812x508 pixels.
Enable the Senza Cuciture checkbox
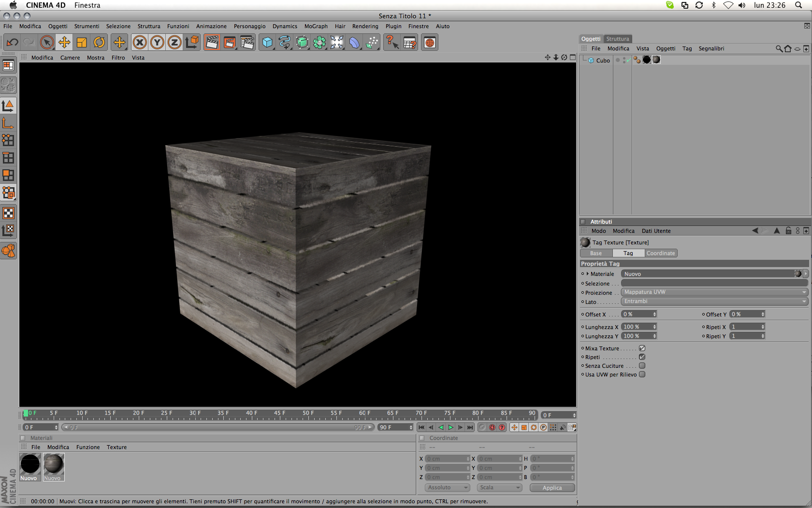point(642,366)
